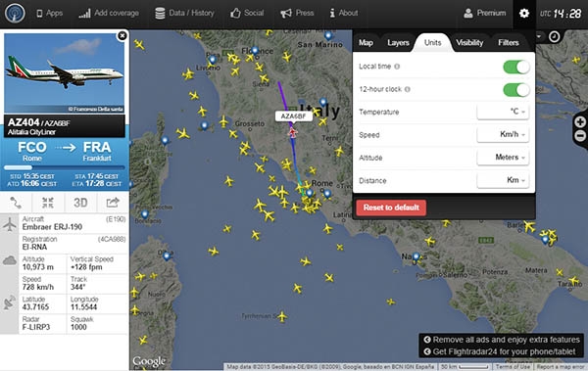Click the FRA Frankfurt arrival airport
Viewport: 588px width, 371px height.
pos(97,152)
